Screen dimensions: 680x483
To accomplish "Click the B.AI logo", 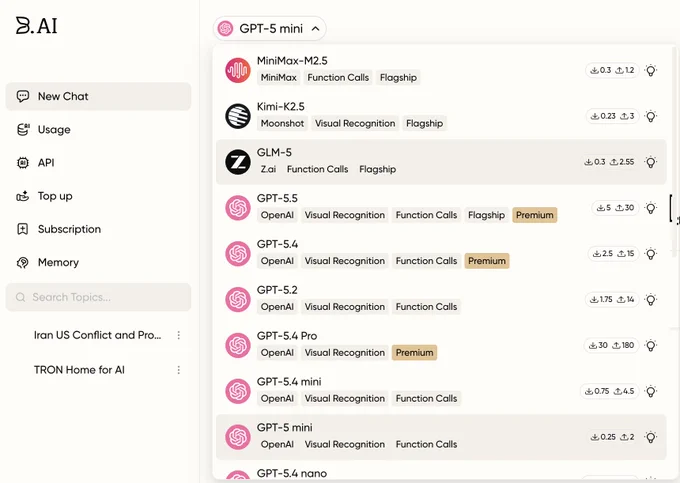I will [36, 26].
